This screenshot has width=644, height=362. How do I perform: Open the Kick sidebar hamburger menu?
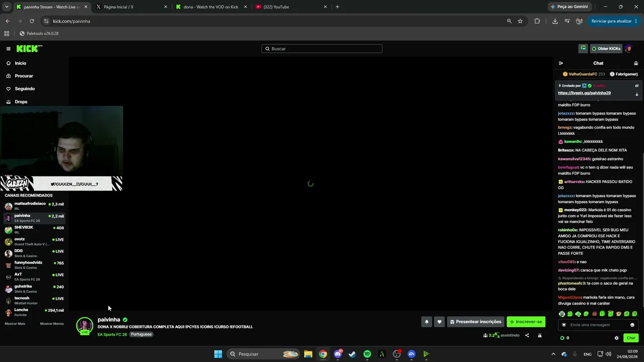(9, 49)
